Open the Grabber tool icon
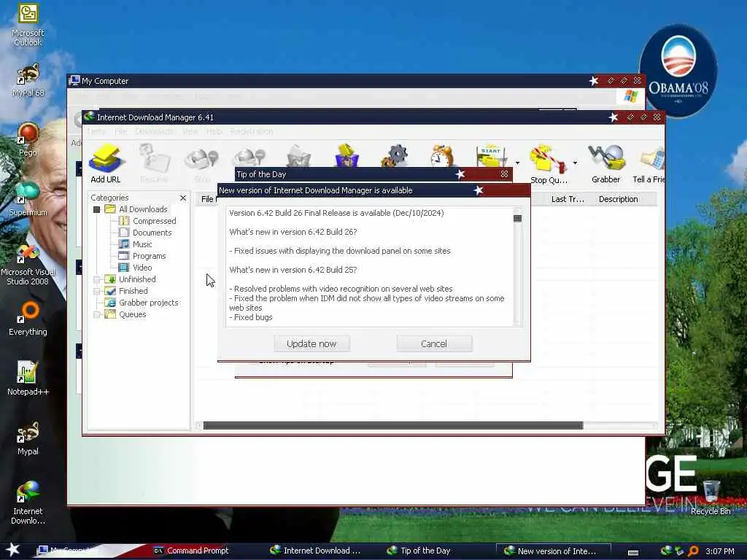 (606, 163)
